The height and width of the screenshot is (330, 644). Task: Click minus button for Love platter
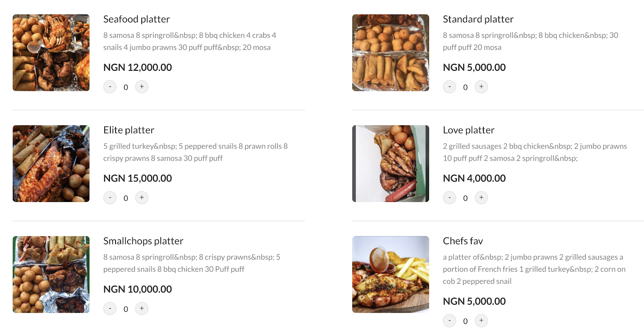(x=450, y=198)
